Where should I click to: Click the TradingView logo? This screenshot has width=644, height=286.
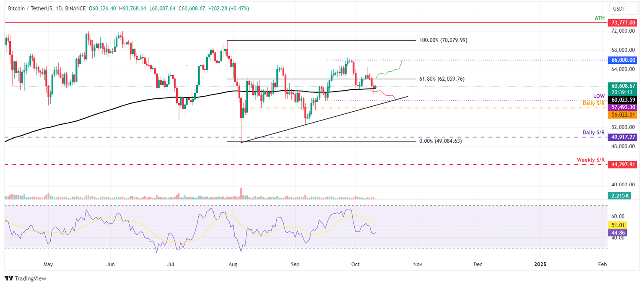[26, 278]
